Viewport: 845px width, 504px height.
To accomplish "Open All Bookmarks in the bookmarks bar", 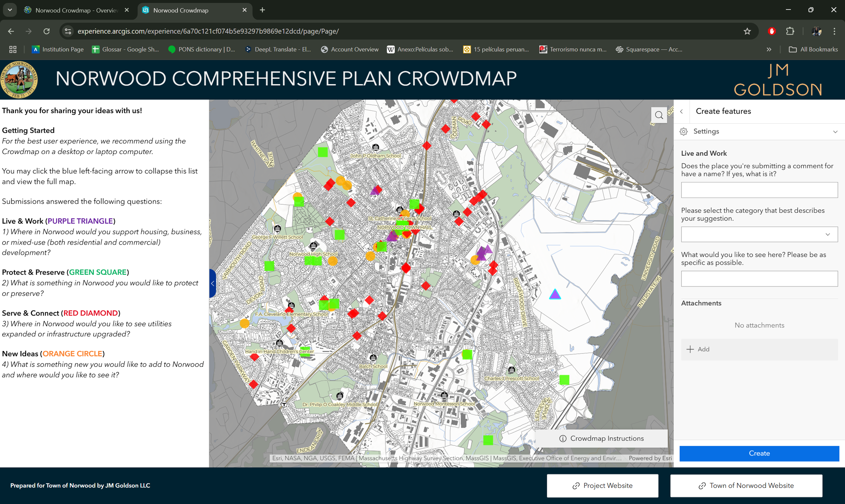I will coord(814,49).
